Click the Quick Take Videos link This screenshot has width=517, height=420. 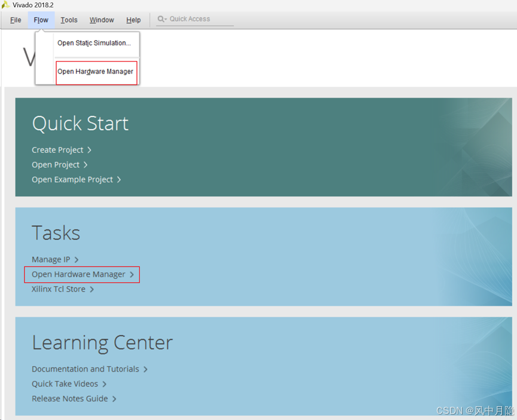(x=65, y=384)
